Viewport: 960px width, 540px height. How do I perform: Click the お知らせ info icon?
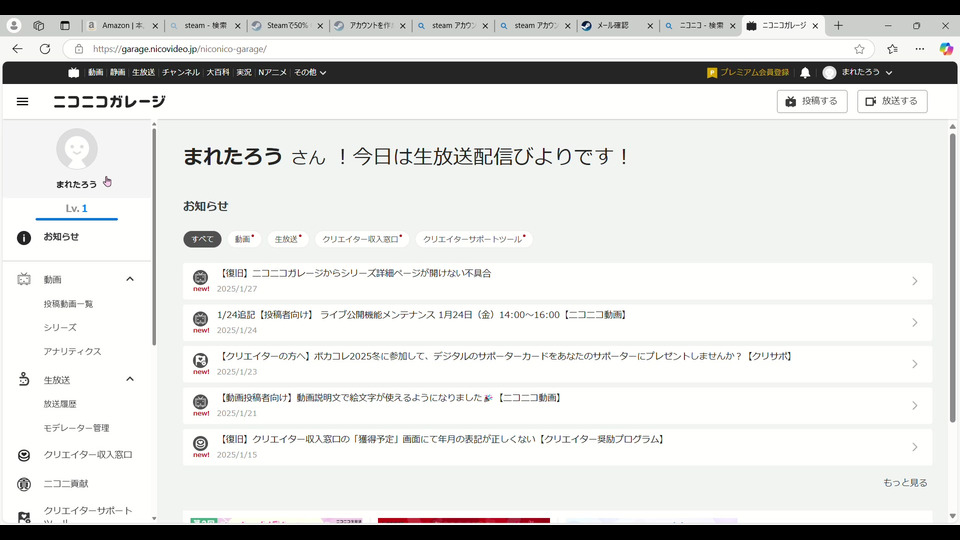tap(24, 238)
